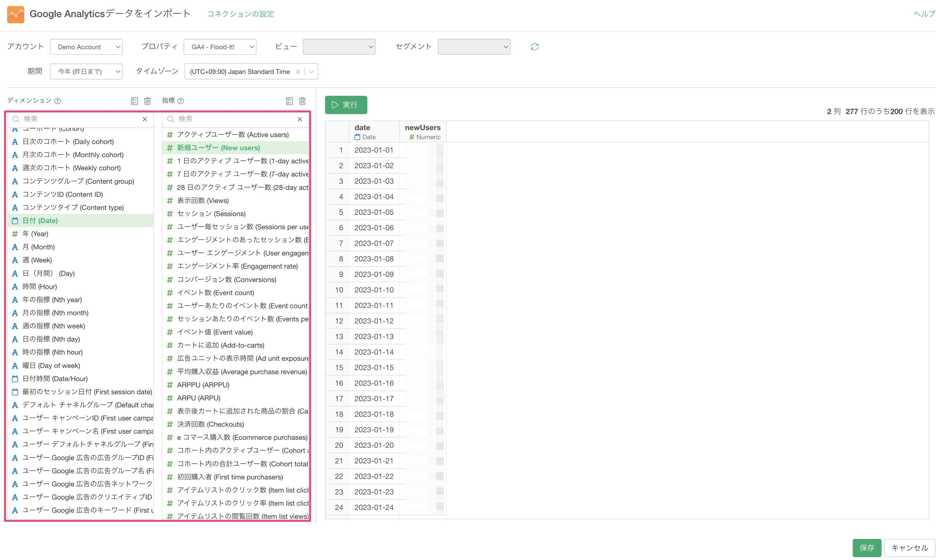
Task: Focus the metrics 検索 field
Action: coord(235,119)
